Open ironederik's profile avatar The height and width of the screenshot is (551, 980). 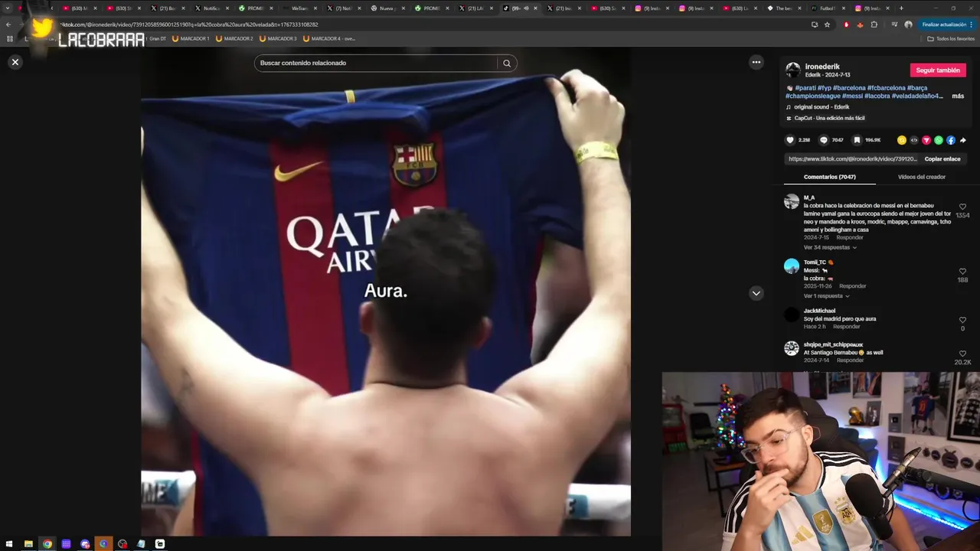pyautogui.click(x=793, y=70)
